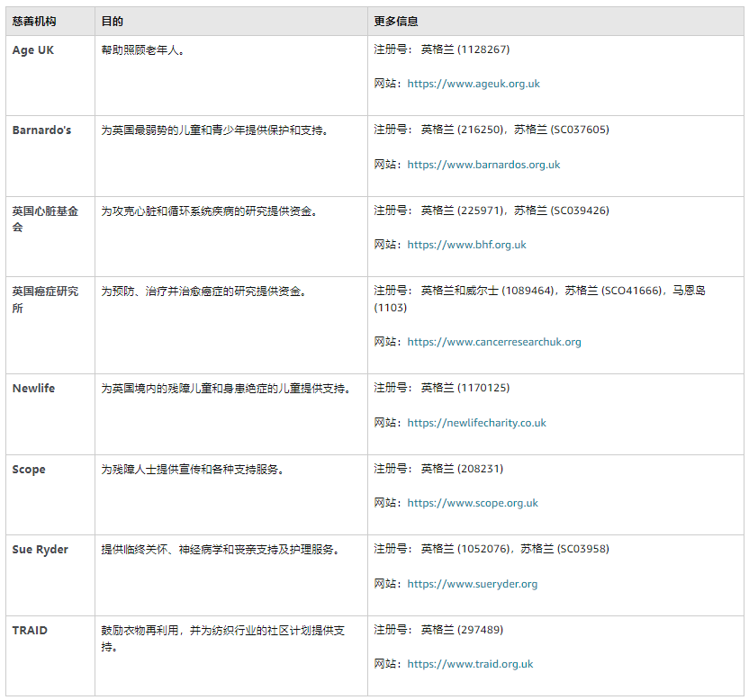
Task: Visit the https://www.sueryder.org link
Action: [473, 584]
